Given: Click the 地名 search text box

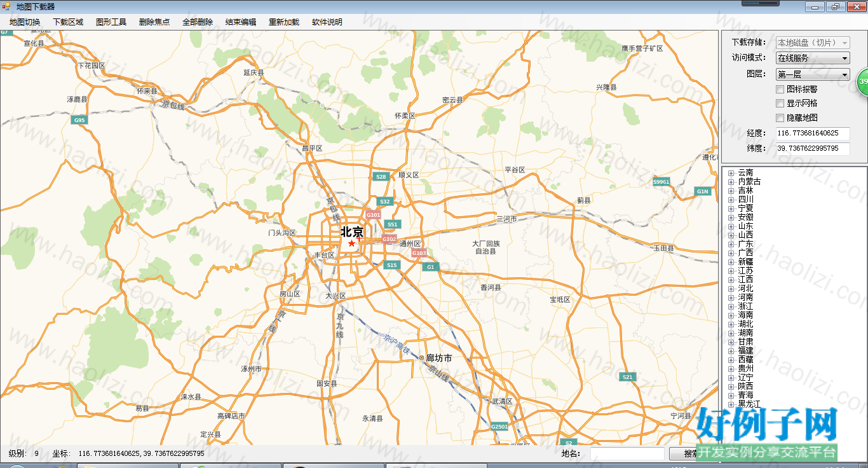Looking at the screenshot, I should pos(627,454).
